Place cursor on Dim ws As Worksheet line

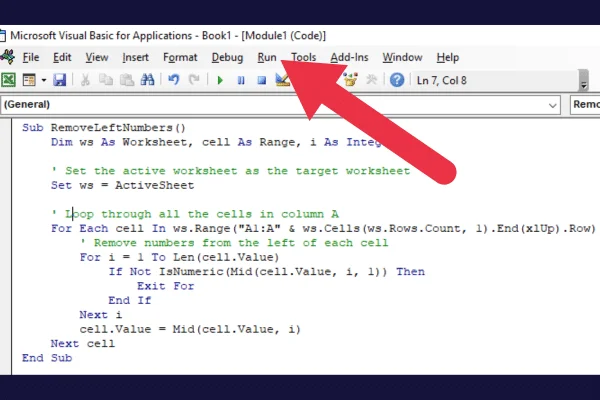coord(217,142)
